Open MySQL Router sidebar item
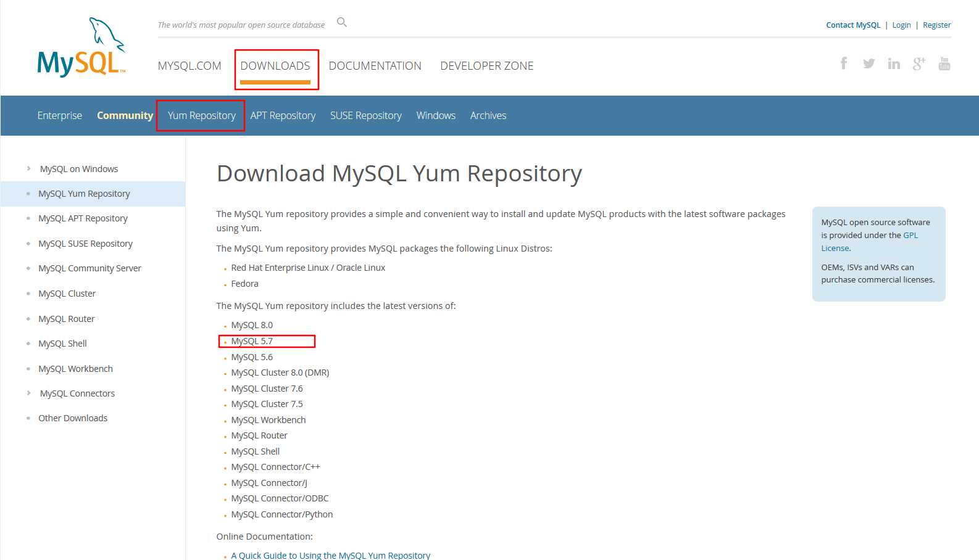The image size is (979, 560). click(66, 319)
